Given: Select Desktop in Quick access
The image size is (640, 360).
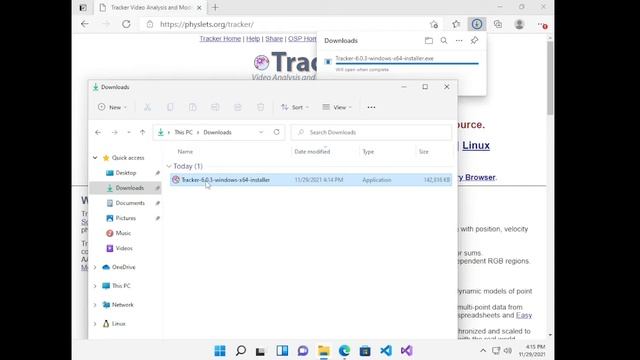Looking at the screenshot, I should pyautogui.click(x=126, y=173).
